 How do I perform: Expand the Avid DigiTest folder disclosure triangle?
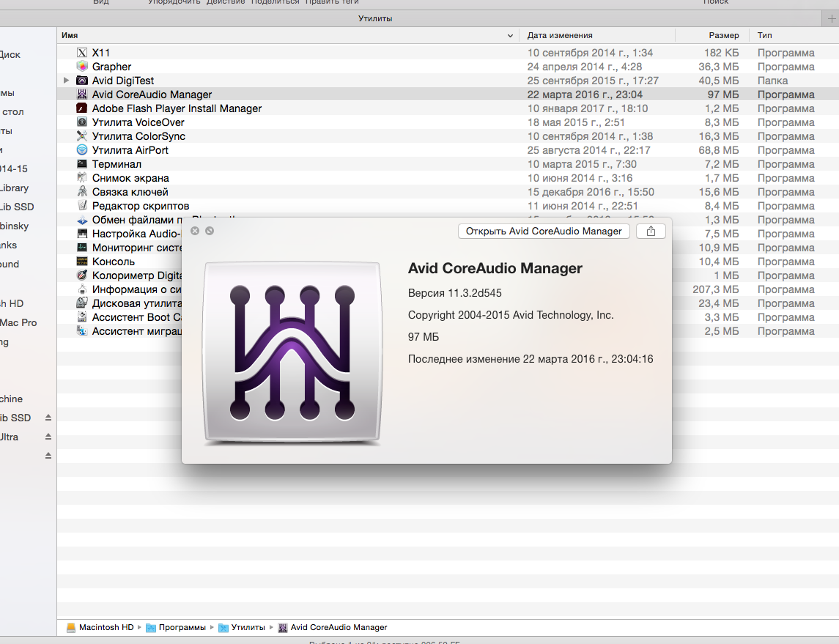67,81
